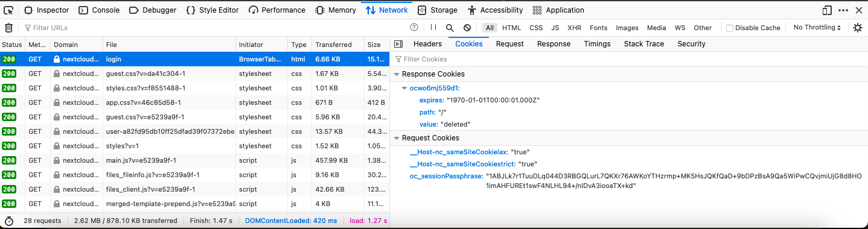Filter requests by HTML
This screenshot has height=229, width=868.
511,28
